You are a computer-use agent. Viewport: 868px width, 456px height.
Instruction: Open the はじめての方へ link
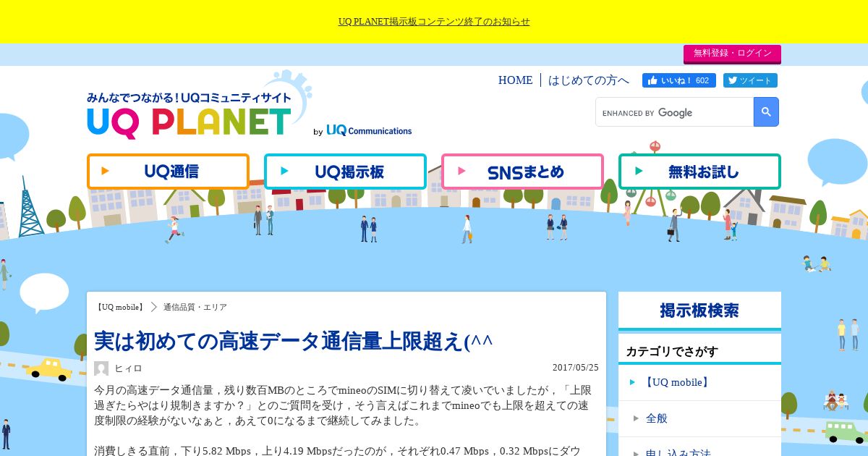tap(588, 80)
